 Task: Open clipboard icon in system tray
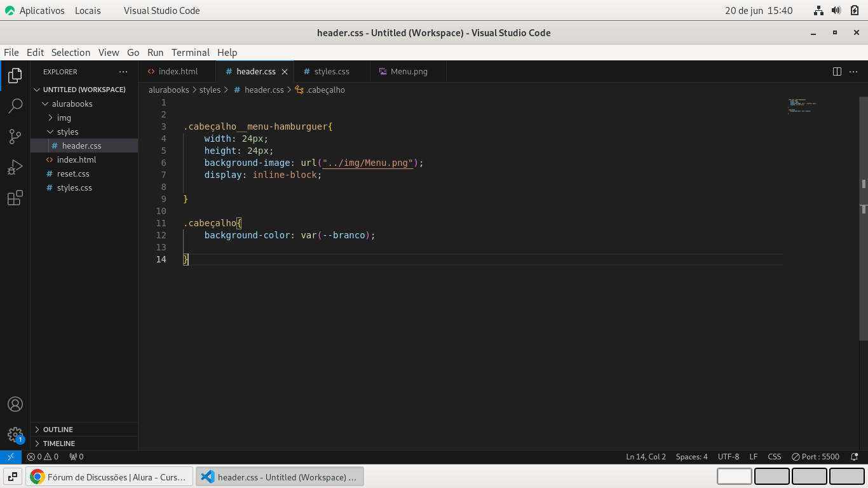855,10
